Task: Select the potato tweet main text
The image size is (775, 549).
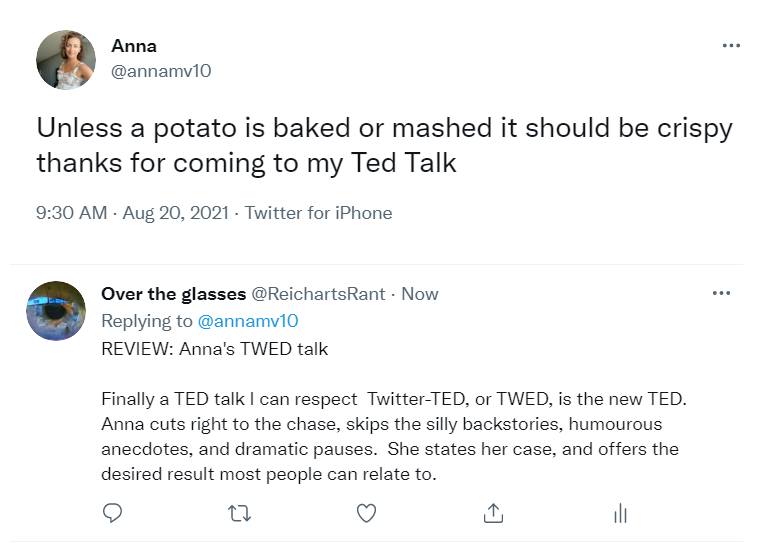Action: click(384, 145)
